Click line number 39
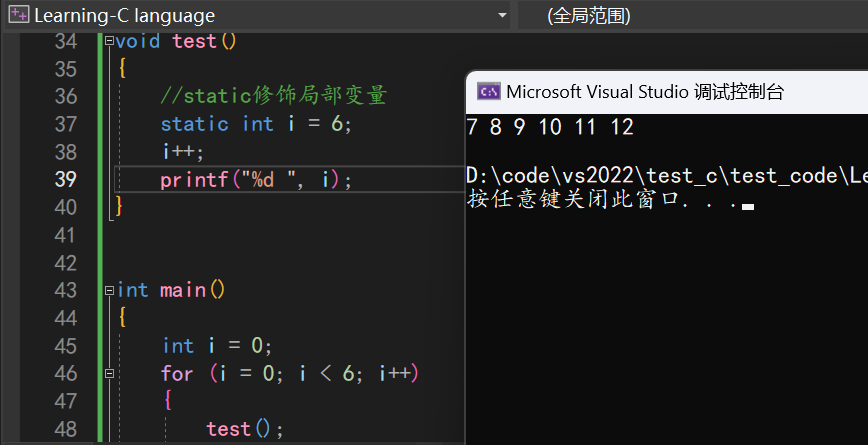Viewport: 868px width, 445px height. 66,179
